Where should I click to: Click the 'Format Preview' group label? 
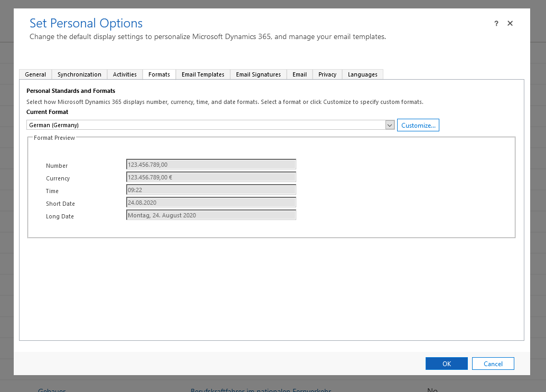pyautogui.click(x=54, y=138)
